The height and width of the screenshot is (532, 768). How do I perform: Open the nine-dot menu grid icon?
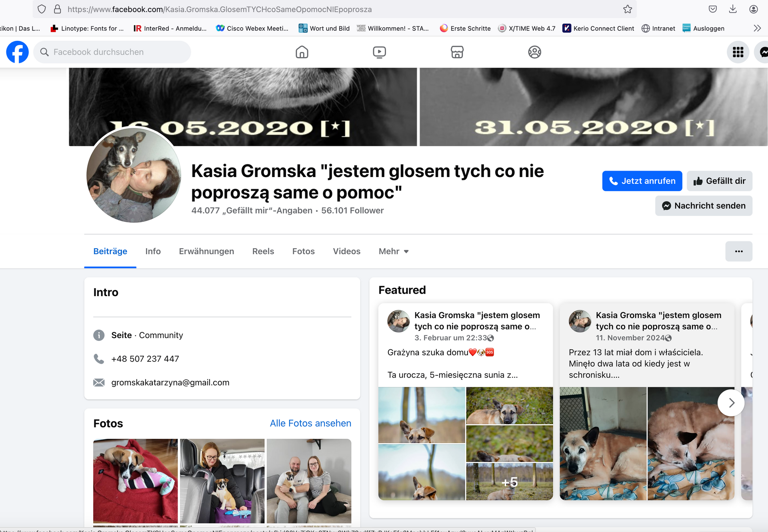738,52
